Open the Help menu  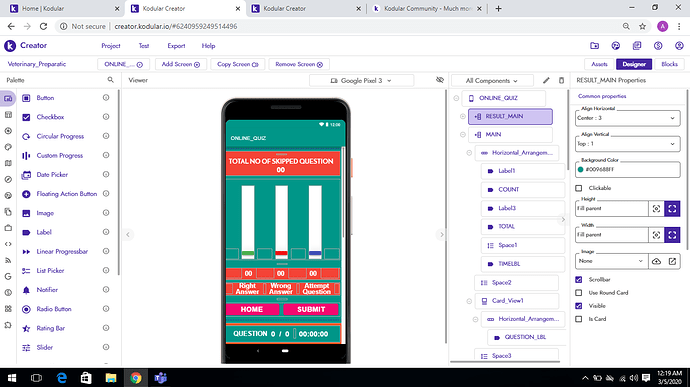tap(208, 46)
